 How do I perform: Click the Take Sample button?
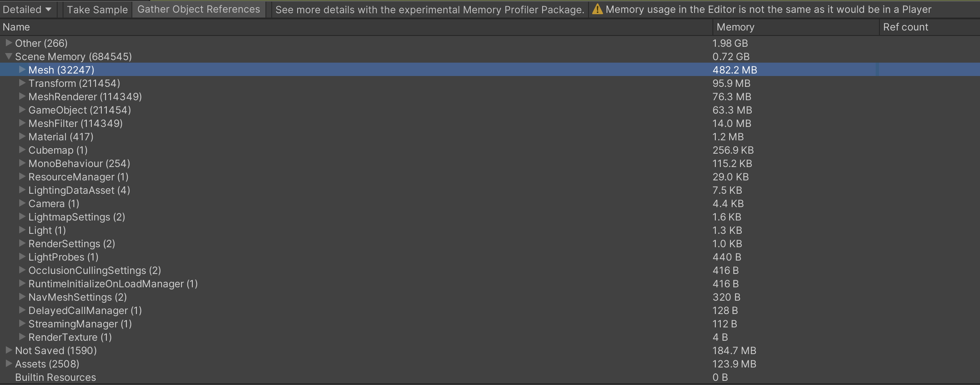(x=96, y=9)
